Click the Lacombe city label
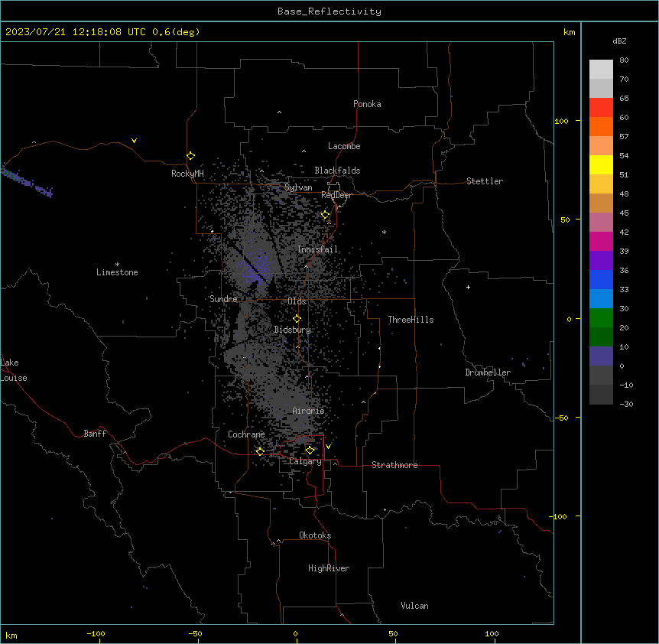Screen dimensions: 659x644 coord(344,146)
